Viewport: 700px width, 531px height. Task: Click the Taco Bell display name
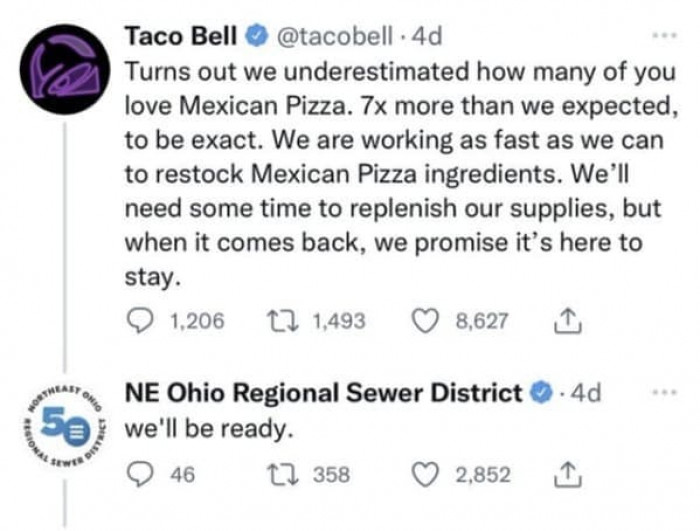(181, 37)
